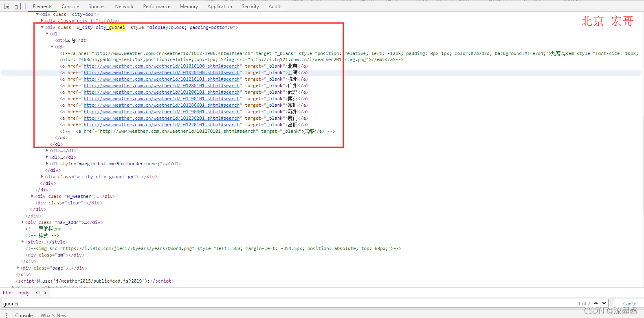Image resolution: width=644 pixels, height=318 pixels.
Task: Open the Performance tab
Action: pyautogui.click(x=157, y=7)
